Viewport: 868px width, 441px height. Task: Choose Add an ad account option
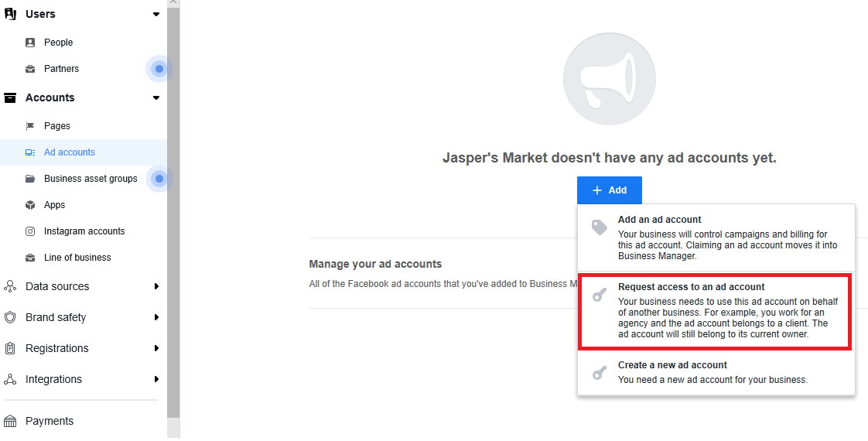coord(716,238)
